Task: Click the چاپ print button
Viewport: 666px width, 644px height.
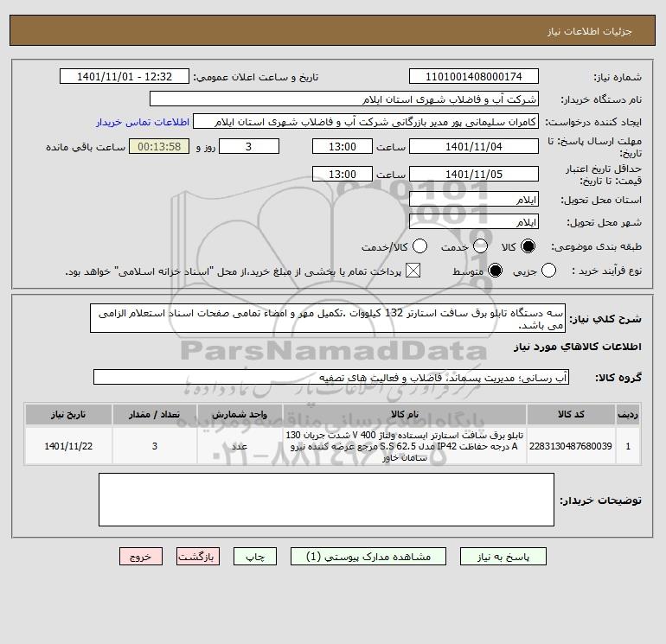Action: [255, 557]
